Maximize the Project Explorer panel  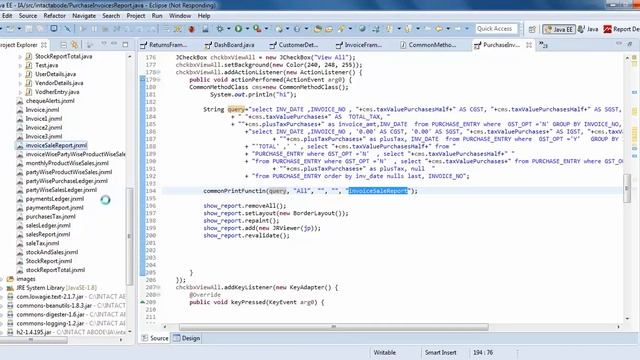pos(125,44)
